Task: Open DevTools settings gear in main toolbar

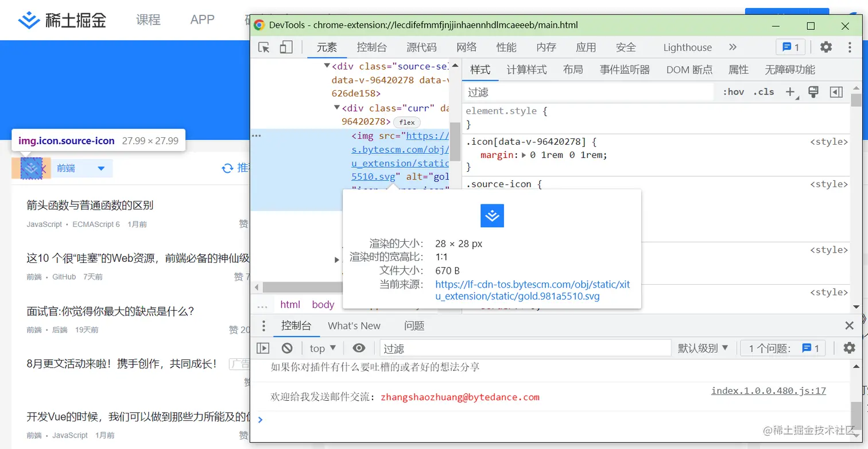Action: point(826,47)
